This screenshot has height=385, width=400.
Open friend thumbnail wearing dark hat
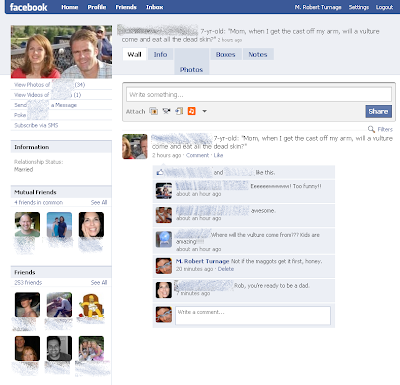pyautogui.click(x=27, y=305)
